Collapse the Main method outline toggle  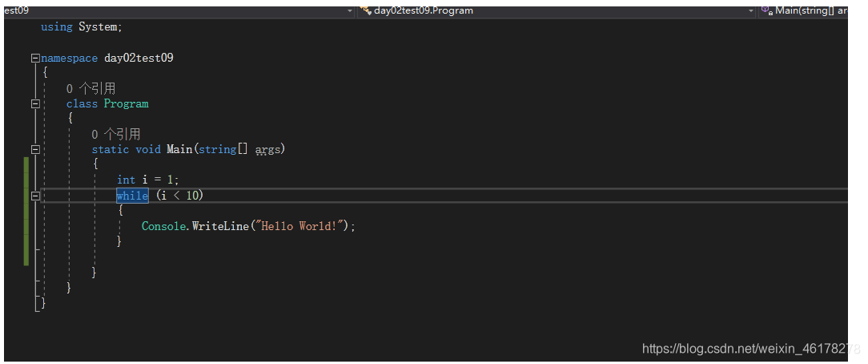[34, 149]
